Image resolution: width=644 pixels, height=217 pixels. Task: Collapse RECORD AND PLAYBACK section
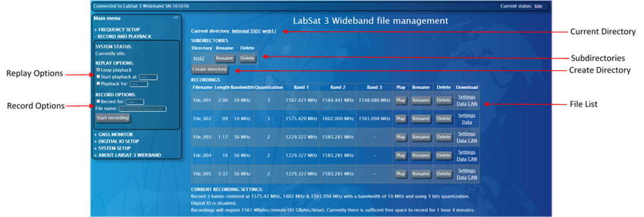click(x=122, y=36)
